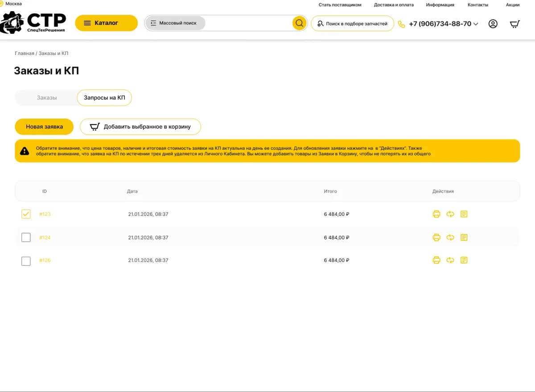Click the city name Москва
Screen dimensions: 535x392
click(13, 4)
